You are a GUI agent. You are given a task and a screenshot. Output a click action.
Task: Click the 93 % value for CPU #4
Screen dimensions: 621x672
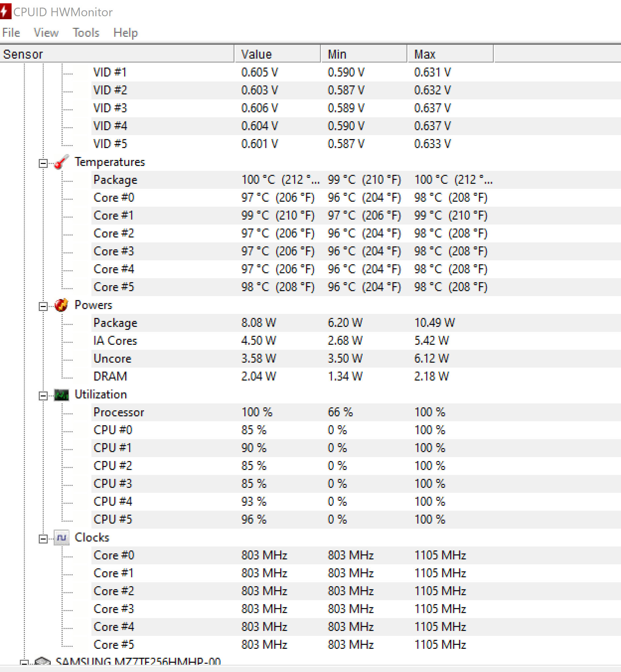(254, 502)
